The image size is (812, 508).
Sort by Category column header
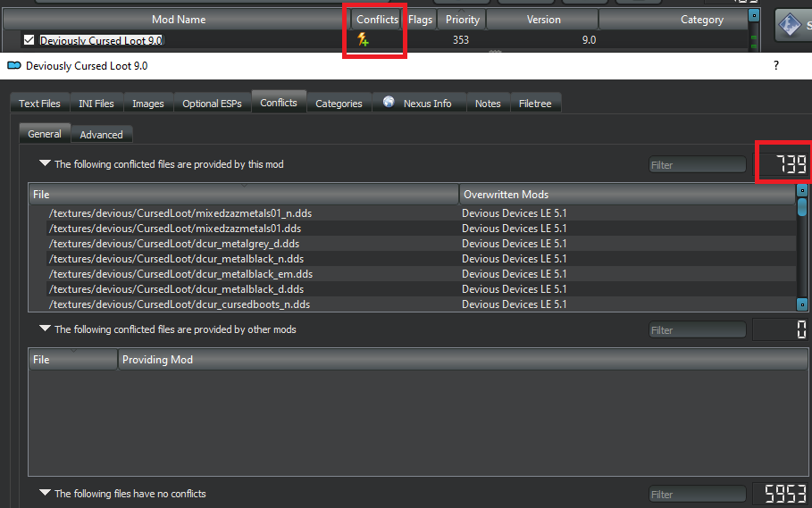[x=674, y=20]
